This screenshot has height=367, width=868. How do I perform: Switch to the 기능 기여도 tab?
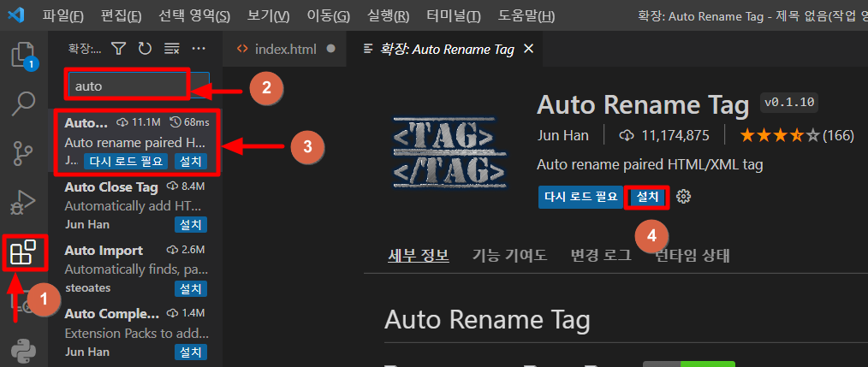tap(509, 255)
